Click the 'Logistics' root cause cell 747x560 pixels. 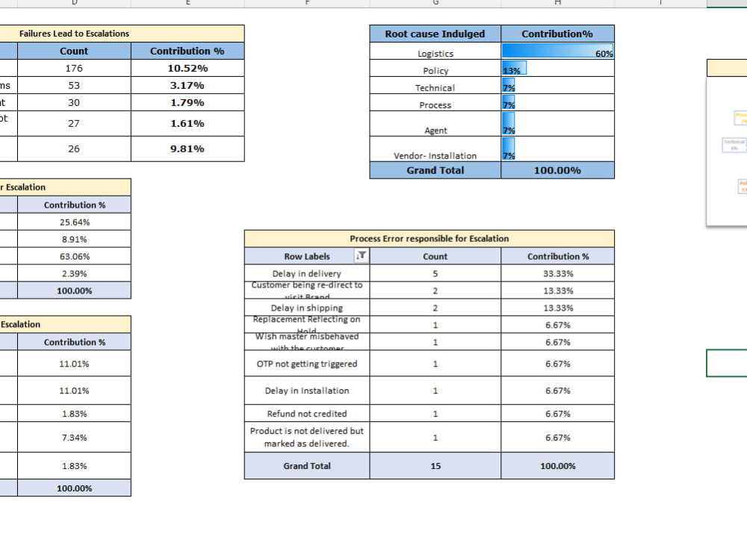pyautogui.click(x=435, y=51)
